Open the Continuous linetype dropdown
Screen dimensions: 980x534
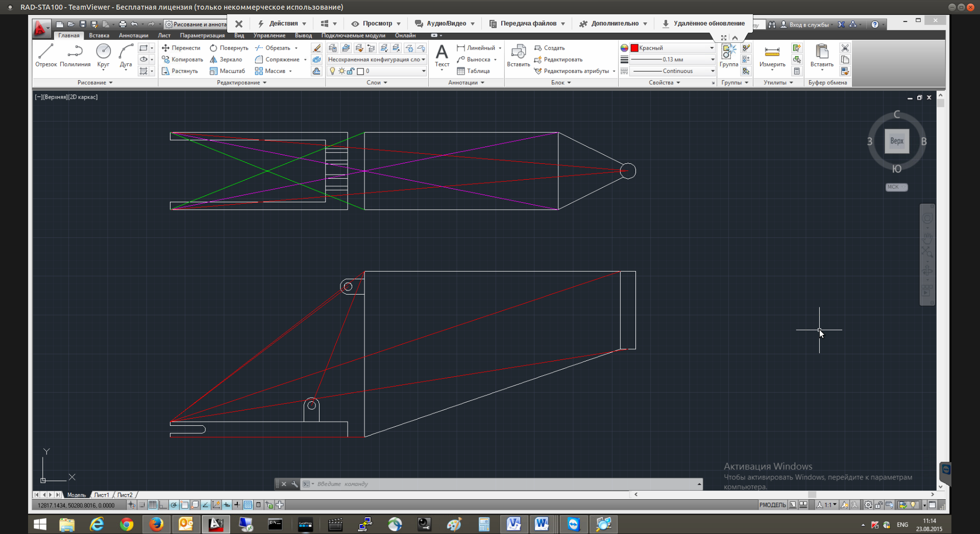point(672,71)
